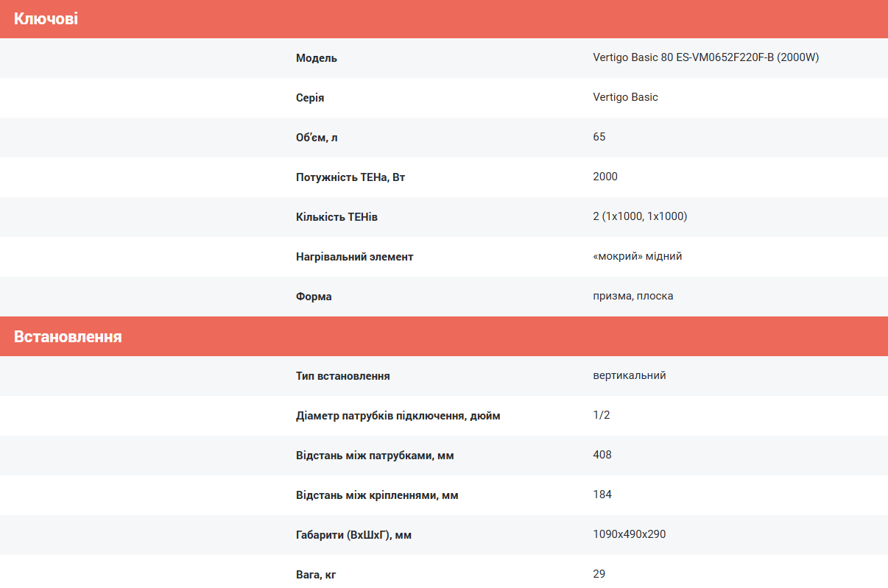Click the series value 'Vertigo Basic'
The height and width of the screenshot is (588, 888).
[x=625, y=97]
